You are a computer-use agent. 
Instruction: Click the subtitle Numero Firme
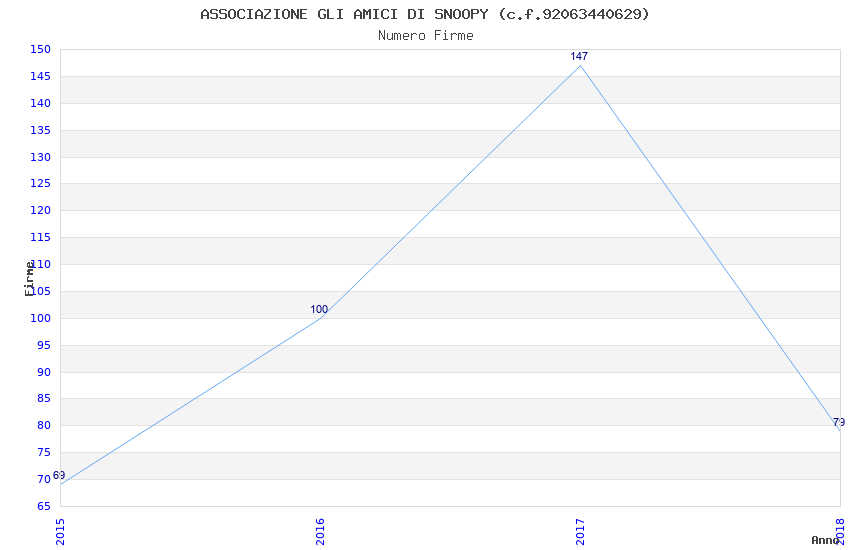click(426, 36)
